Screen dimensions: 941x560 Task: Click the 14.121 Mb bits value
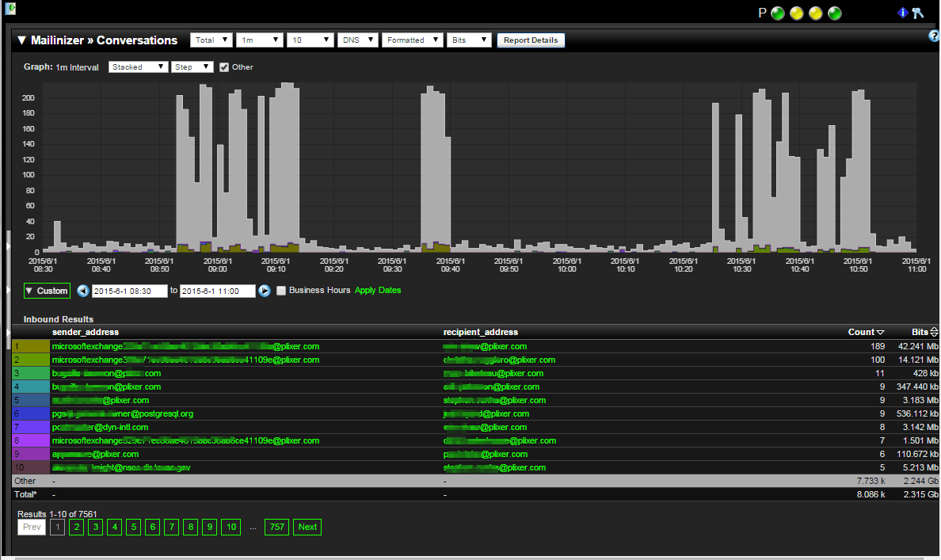(917, 360)
